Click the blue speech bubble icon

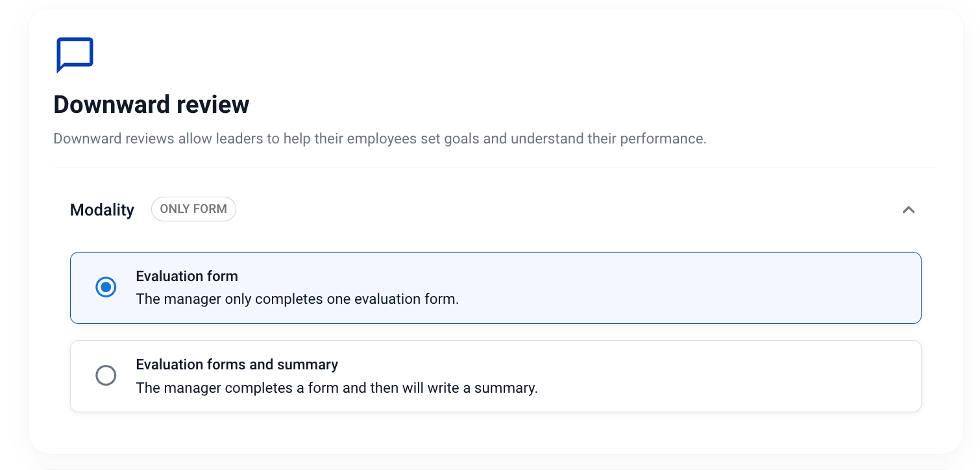pyautogui.click(x=75, y=55)
